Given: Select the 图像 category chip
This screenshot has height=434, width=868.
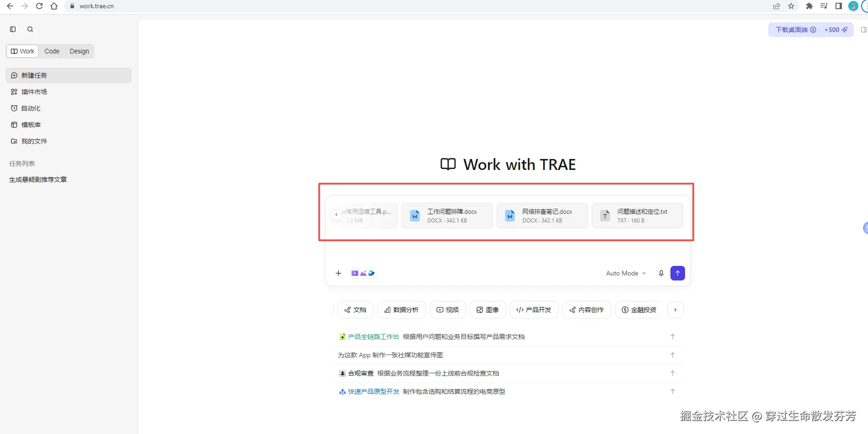Looking at the screenshot, I should pyautogui.click(x=488, y=310).
